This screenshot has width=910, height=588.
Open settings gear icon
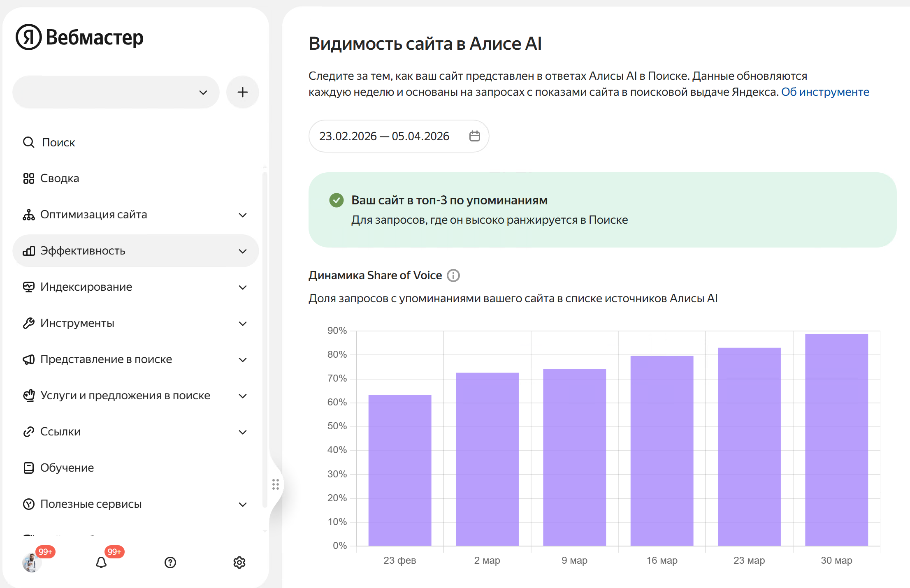click(239, 562)
